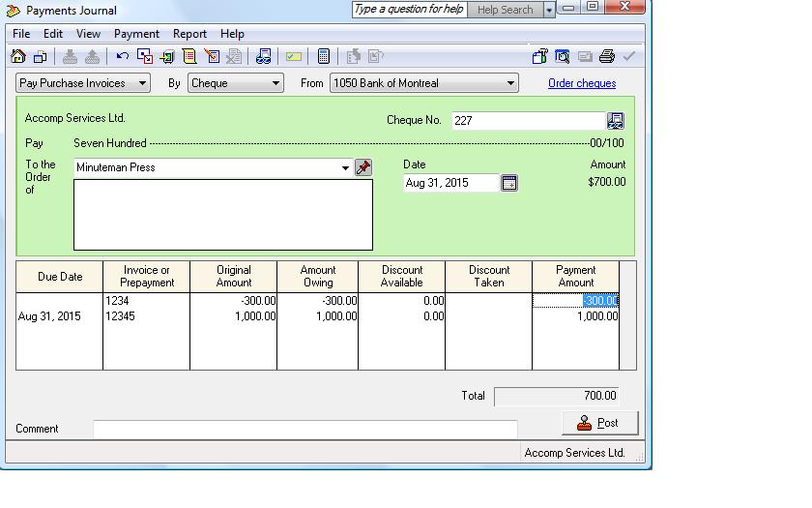This screenshot has width=812, height=508.
Task: Click the Invoice or Prepayment column header
Action: point(147,277)
